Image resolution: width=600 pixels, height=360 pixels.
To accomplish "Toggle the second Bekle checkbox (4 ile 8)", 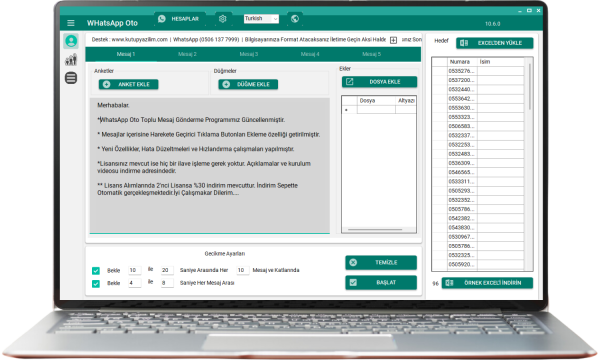I will click(96, 284).
